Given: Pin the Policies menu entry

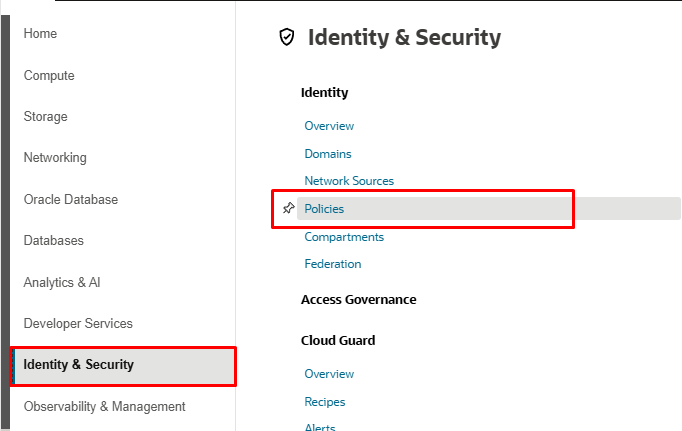Looking at the screenshot, I should pyautogui.click(x=288, y=208).
